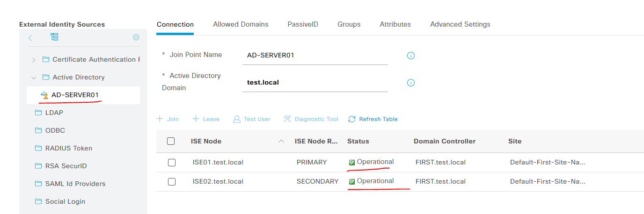Switch to the Connection tab
The height and width of the screenshot is (214, 644).
pos(175,24)
